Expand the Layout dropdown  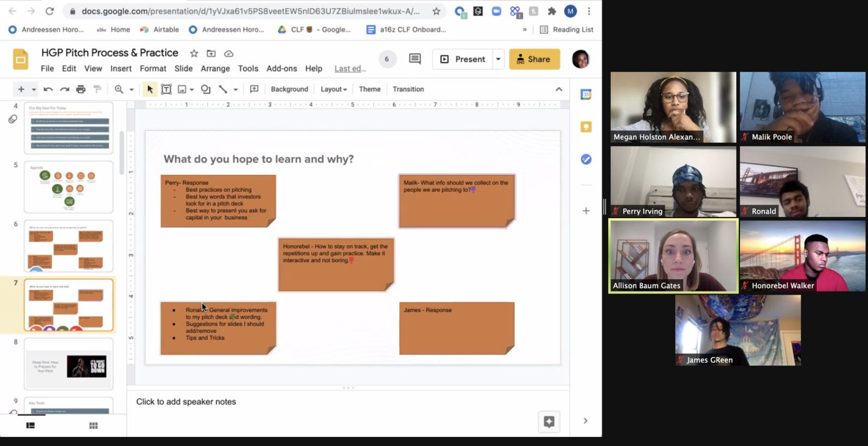[x=333, y=90]
